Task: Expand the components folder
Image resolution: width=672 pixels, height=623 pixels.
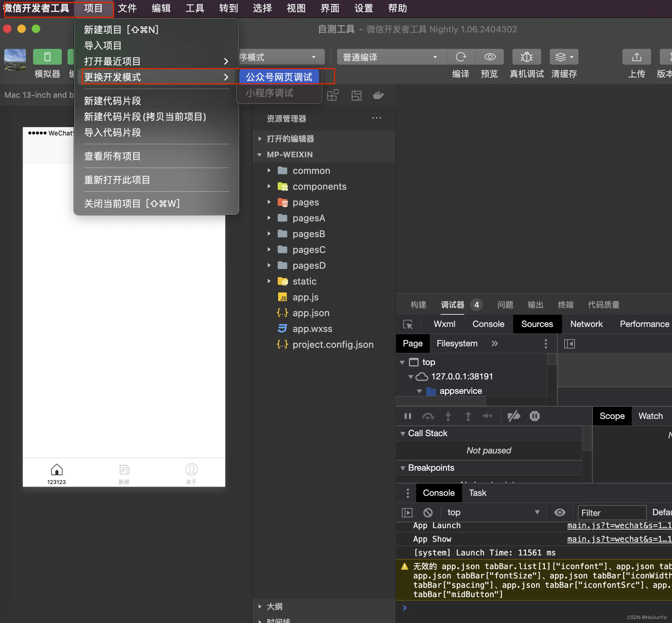Action: [269, 186]
